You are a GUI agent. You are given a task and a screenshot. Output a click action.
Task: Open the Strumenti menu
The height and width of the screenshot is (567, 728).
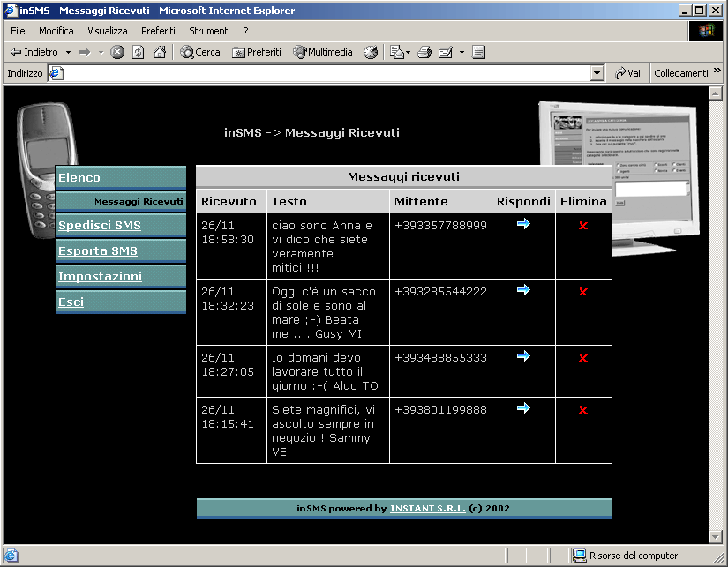[x=209, y=31]
